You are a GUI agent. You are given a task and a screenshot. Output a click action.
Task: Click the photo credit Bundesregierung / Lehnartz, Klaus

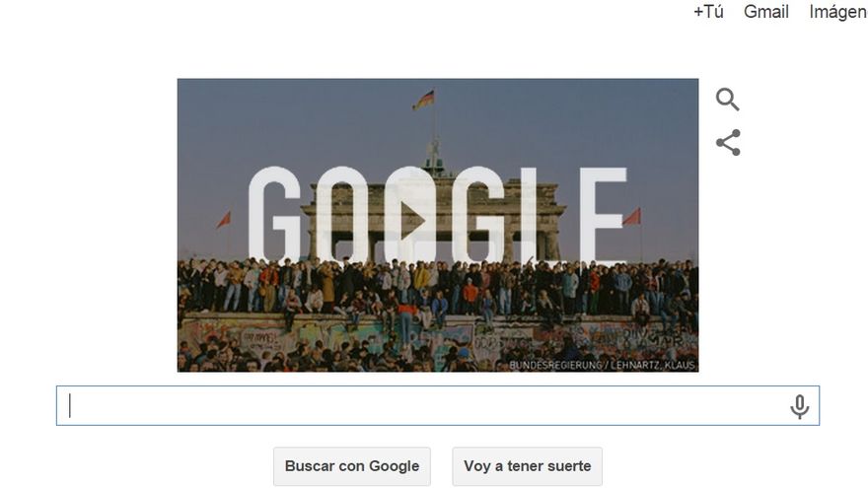click(x=602, y=365)
